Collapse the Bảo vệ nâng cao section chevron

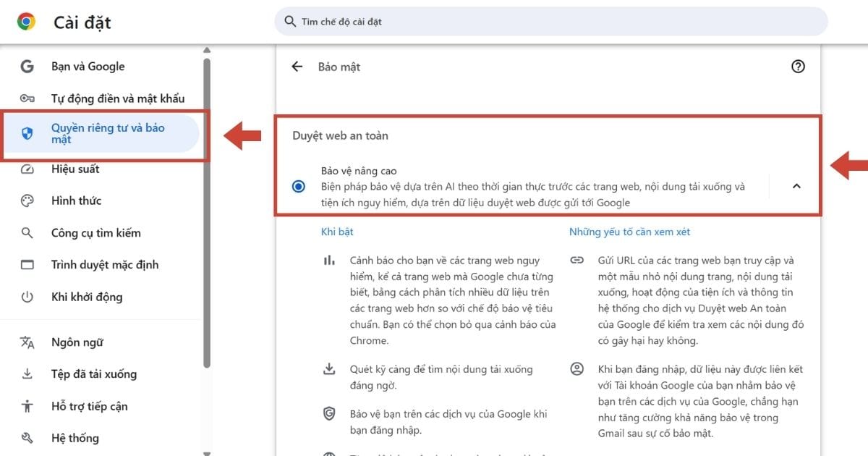coord(796,186)
